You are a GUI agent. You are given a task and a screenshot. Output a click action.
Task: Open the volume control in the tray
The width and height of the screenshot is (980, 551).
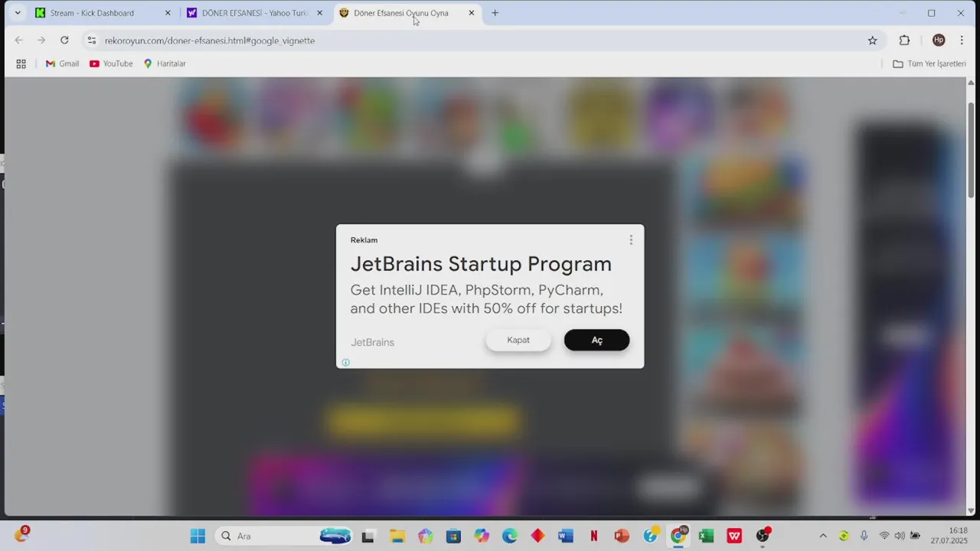click(x=900, y=536)
